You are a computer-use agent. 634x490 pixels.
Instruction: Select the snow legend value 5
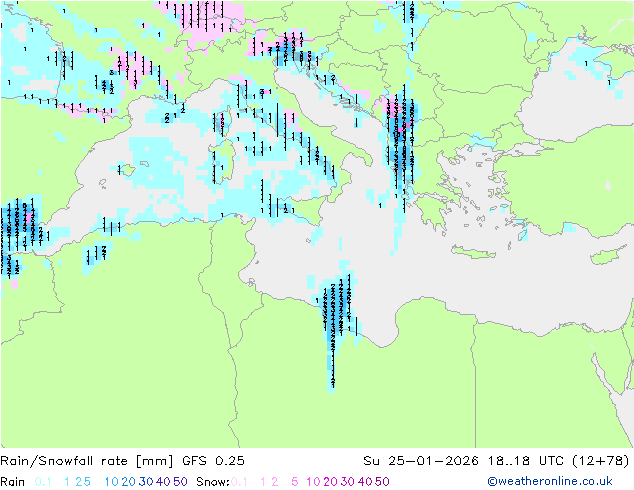pos(295,482)
